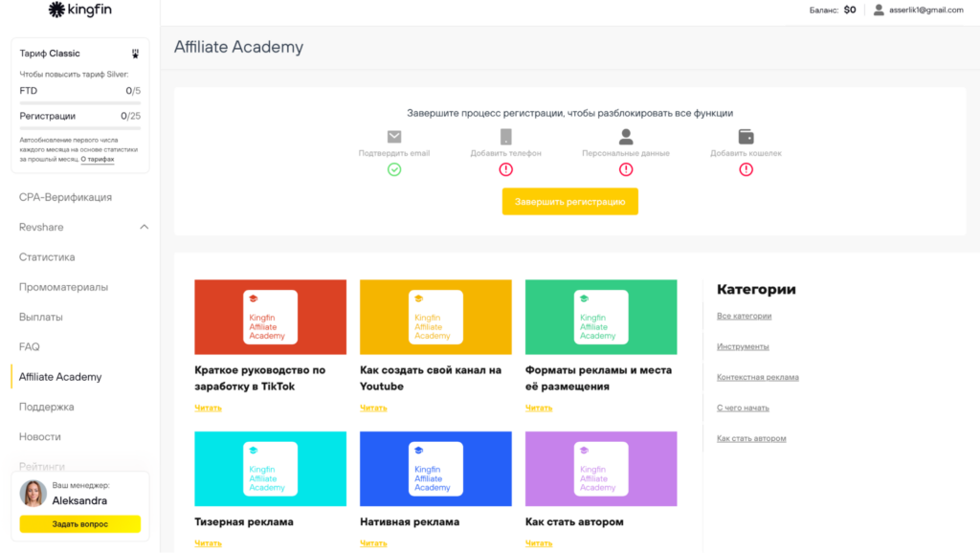Click the envelope icon for confirming email
980x553 pixels.
[x=394, y=136]
